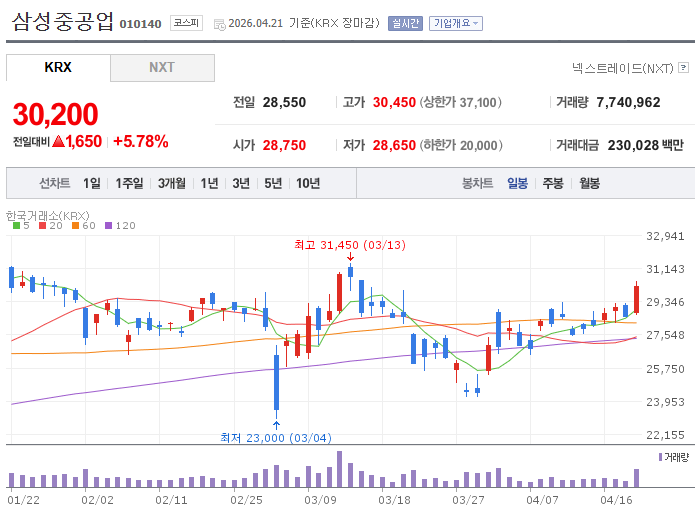Select the 주봉 candlestick chart
The height and width of the screenshot is (512, 695).
pos(553,183)
